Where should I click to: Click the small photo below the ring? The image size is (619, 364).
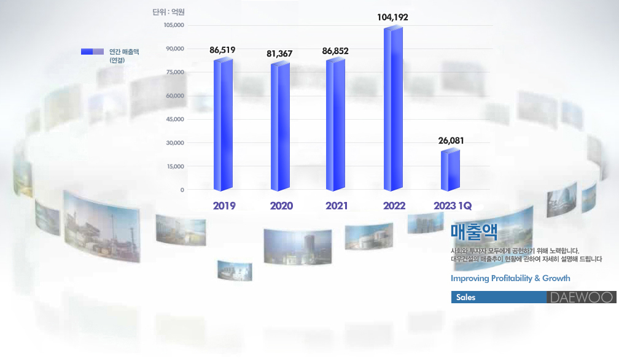[x=235, y=271]
